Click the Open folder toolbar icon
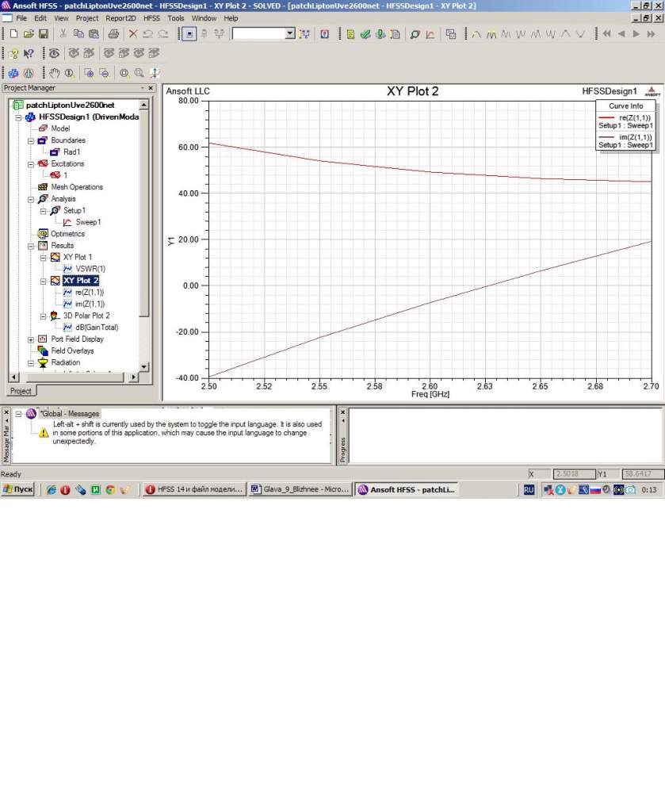 (29, 34)
